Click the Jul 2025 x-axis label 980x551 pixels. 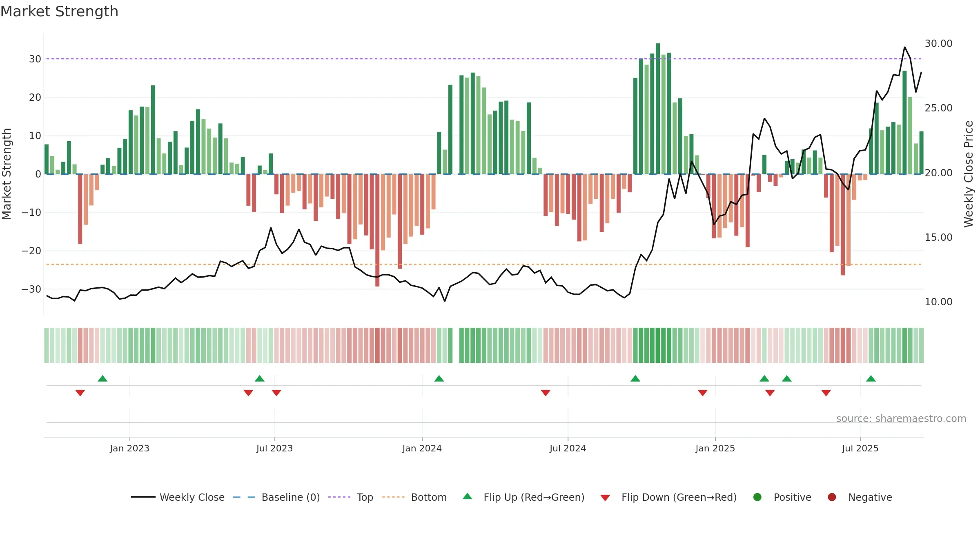coord(860,448)
